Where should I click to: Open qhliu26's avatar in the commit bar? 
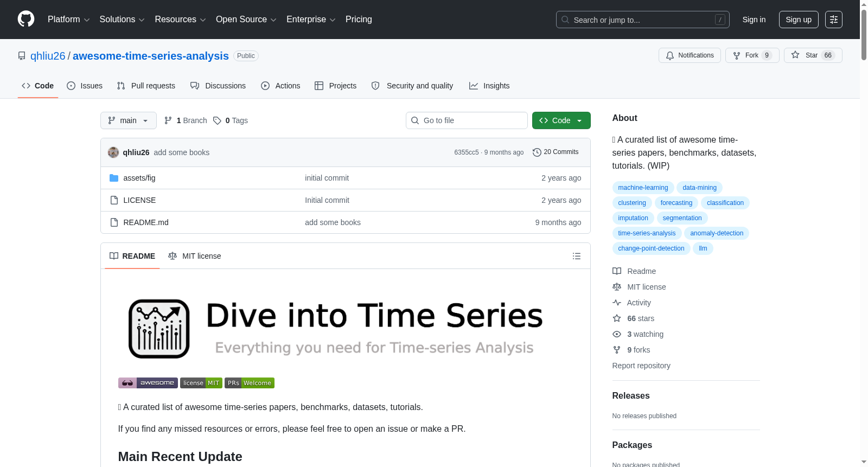[x=113, y=152]
